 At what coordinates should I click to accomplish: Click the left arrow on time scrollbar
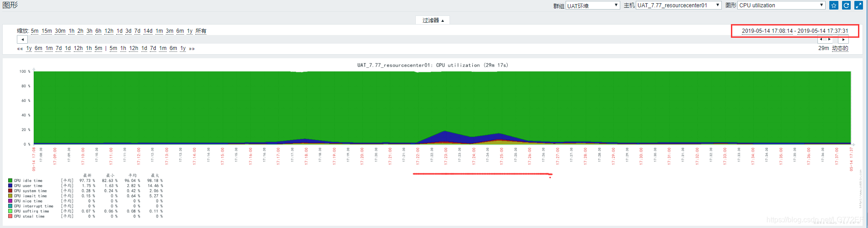point(22,40)
